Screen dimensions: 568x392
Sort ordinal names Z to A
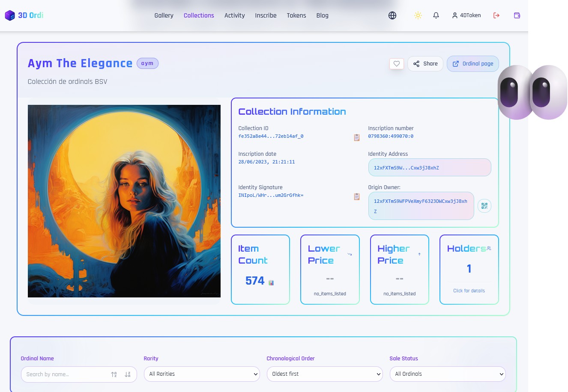click(128, 374)
